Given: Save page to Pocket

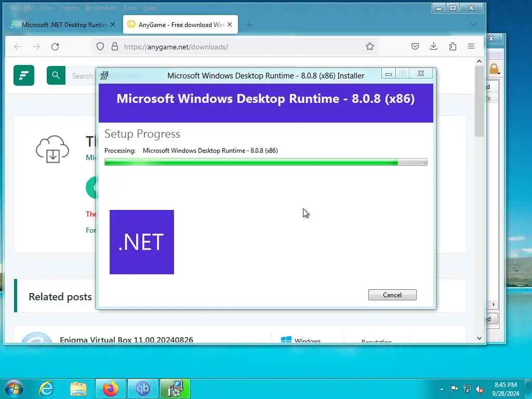Looking at the screenshot, I should [x=415, y=46].
